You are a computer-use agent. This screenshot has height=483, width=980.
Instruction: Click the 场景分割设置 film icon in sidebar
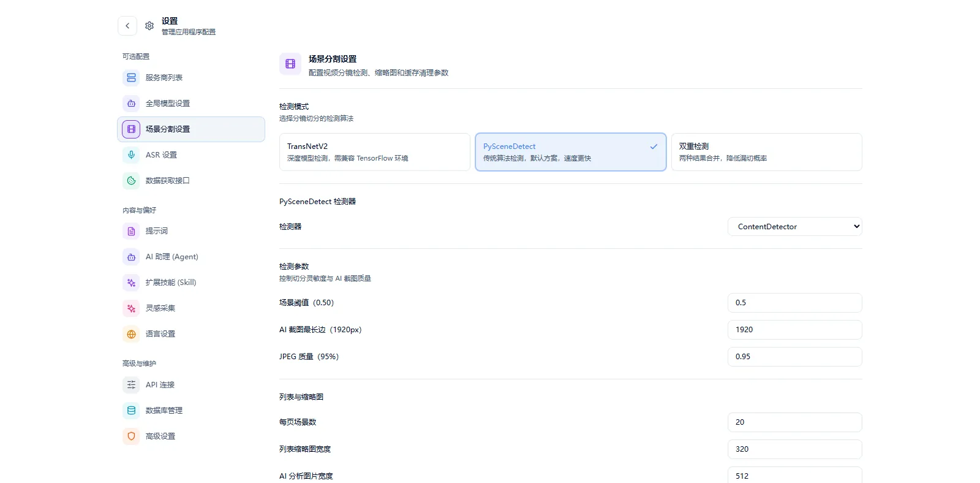tap(131, 129)
